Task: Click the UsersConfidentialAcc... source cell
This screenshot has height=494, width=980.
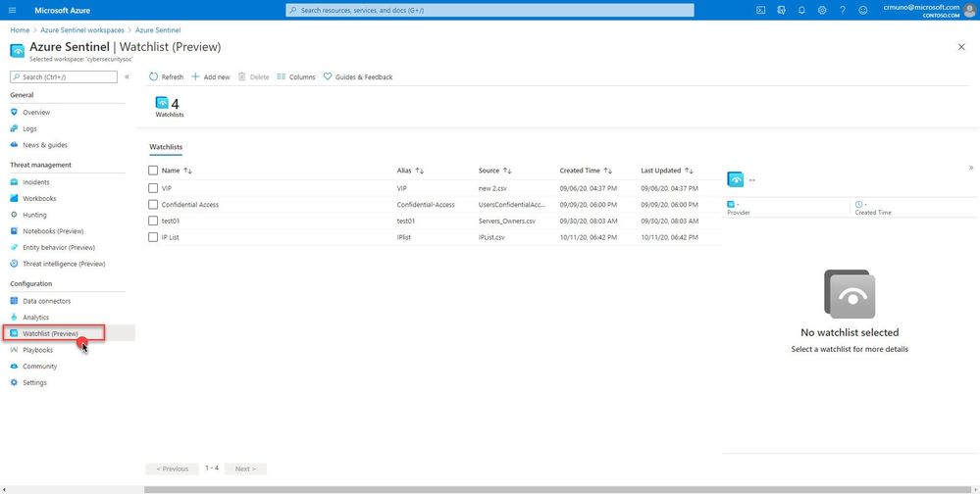Action: 512,204
